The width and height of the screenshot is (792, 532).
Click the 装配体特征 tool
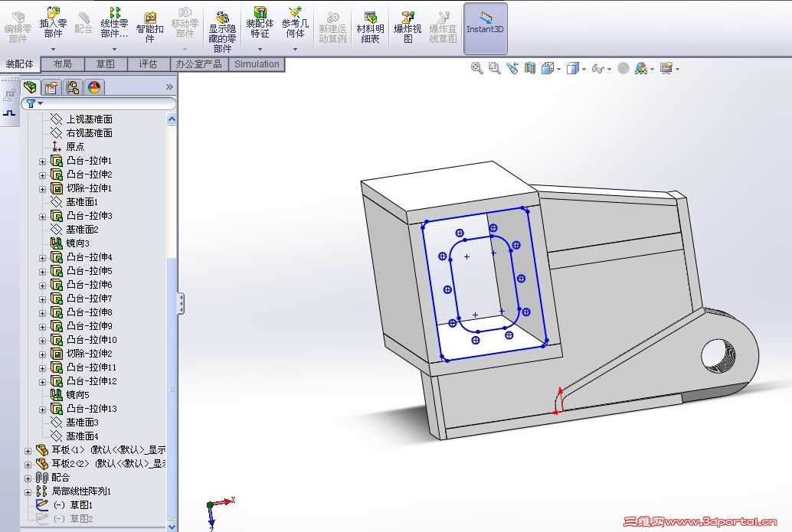(x=260, y=23)
